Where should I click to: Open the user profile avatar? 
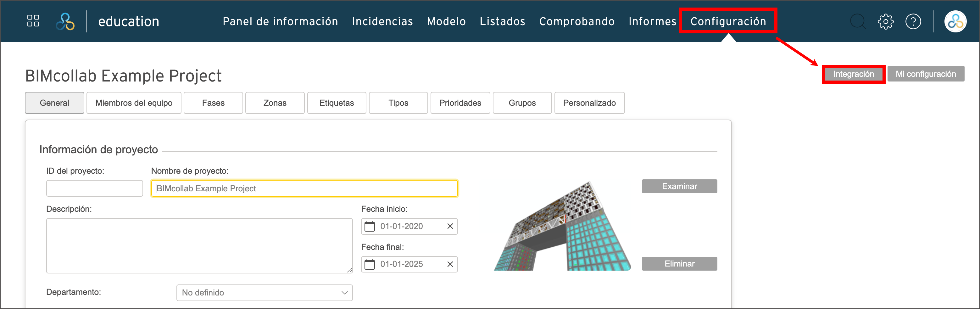[x=955, y=21]
